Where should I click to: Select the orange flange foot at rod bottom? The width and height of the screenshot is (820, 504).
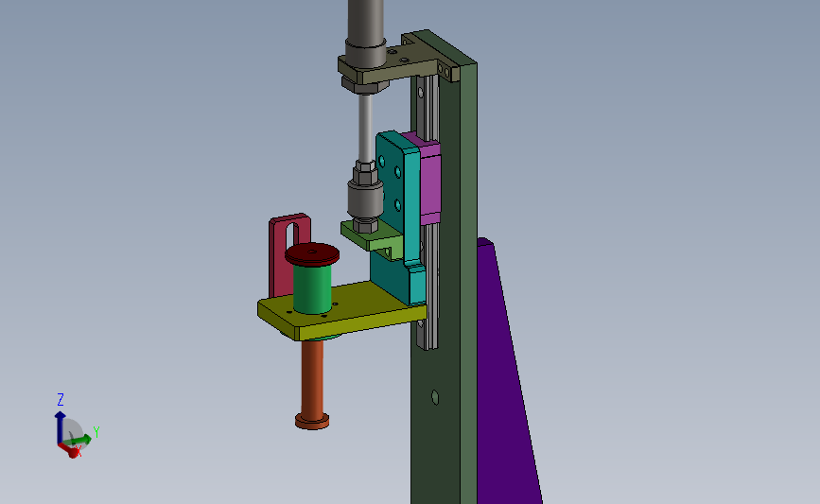pos(312,422)
